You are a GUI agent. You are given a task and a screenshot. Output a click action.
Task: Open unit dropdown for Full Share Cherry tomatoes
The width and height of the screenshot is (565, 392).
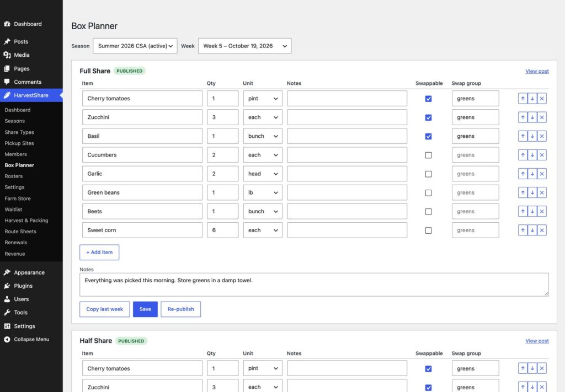click(263, 98)
